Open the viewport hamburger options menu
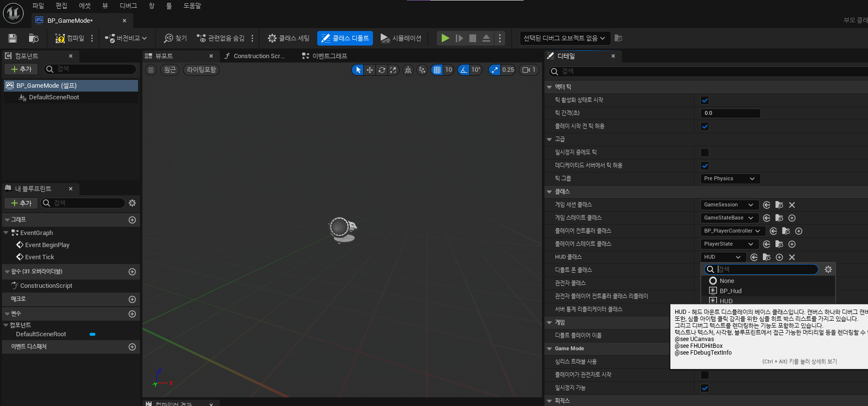The height and width of the screenshot is (406, 868). [151, 70]
